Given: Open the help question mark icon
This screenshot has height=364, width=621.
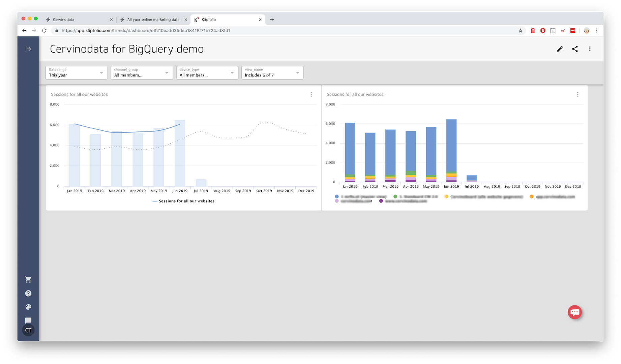Looking at the screenshot, I should (28, 294).
